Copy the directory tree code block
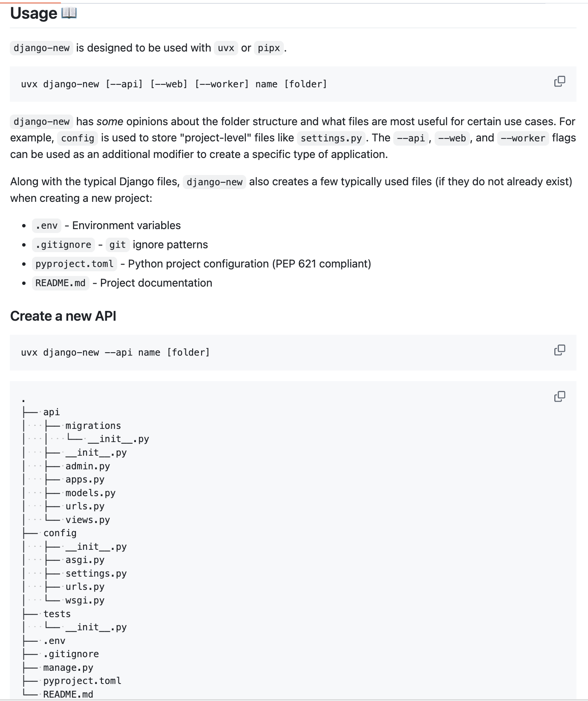Screen dimensions: 588x701 pos(559,396)
